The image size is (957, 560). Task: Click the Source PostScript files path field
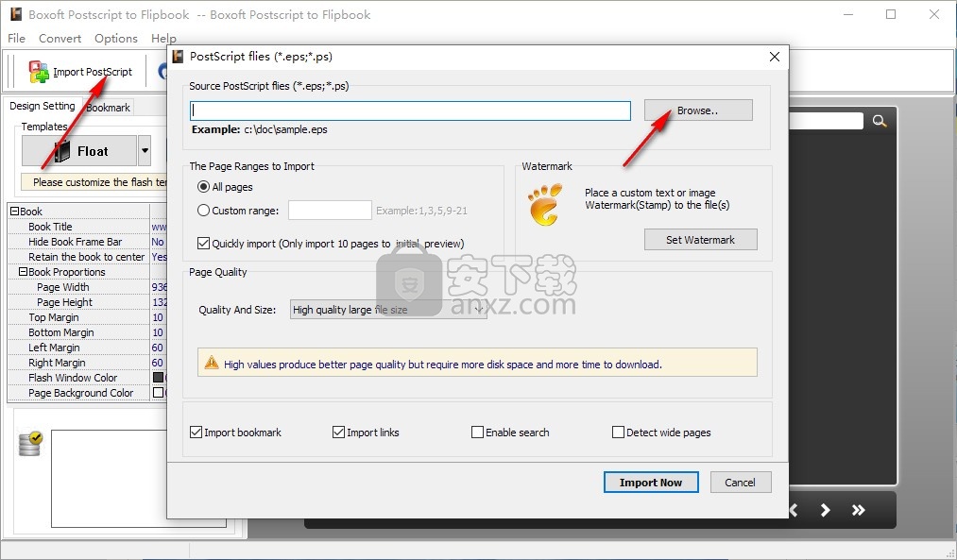[410, 110]
